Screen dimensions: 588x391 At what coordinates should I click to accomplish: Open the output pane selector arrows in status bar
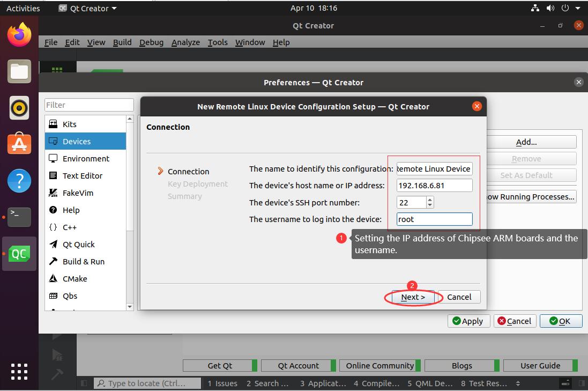(x=518, y=383)
